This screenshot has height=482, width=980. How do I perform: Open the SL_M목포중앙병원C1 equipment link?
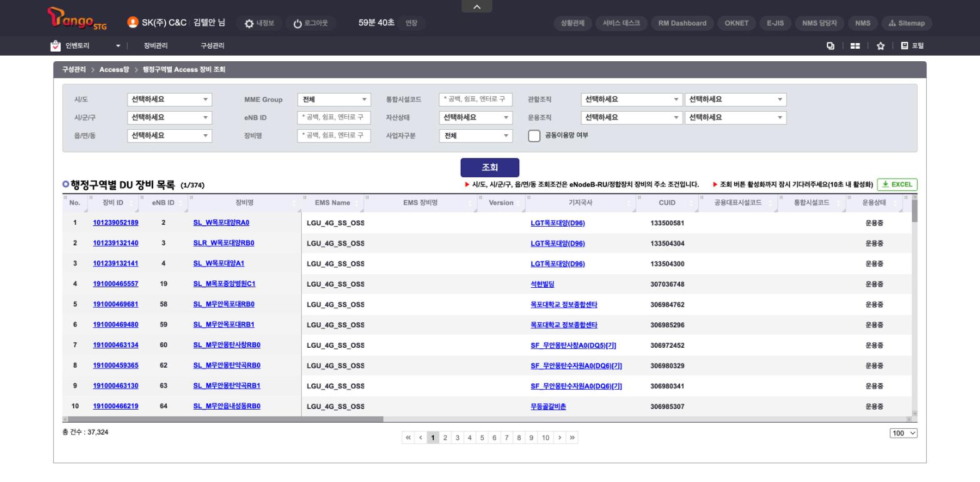point(224,284)
